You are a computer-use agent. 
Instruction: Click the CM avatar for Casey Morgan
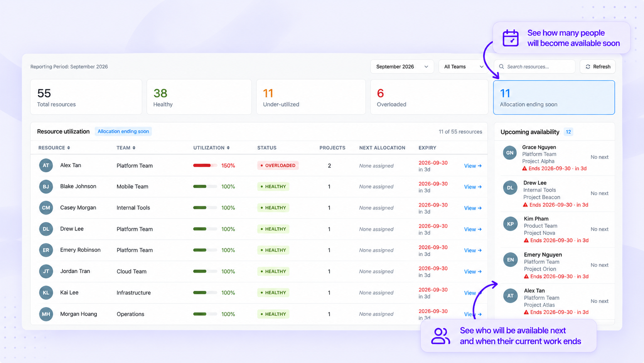pos(46,208)
